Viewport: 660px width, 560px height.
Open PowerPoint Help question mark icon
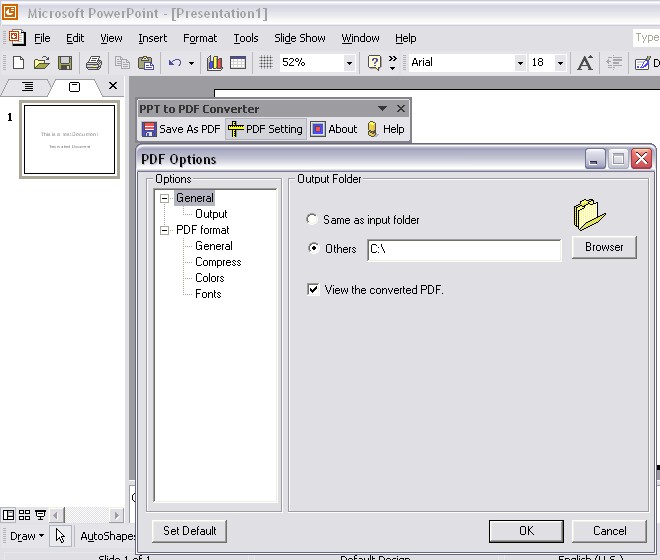pyautogui.click(x=374, y=63)
